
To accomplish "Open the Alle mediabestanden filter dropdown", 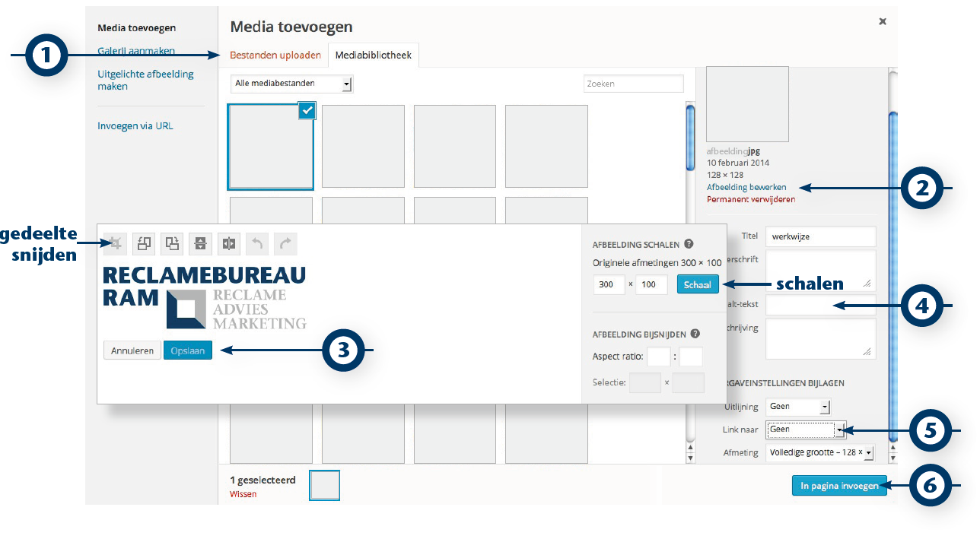I will click(x=291, y=84).
